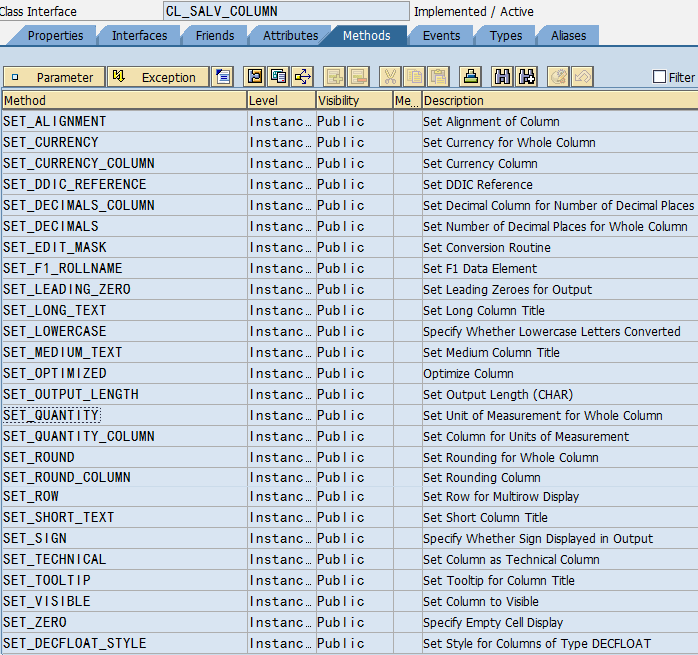
Task: Select the SET_OPTIMIZED method cell
Action: 124,373
